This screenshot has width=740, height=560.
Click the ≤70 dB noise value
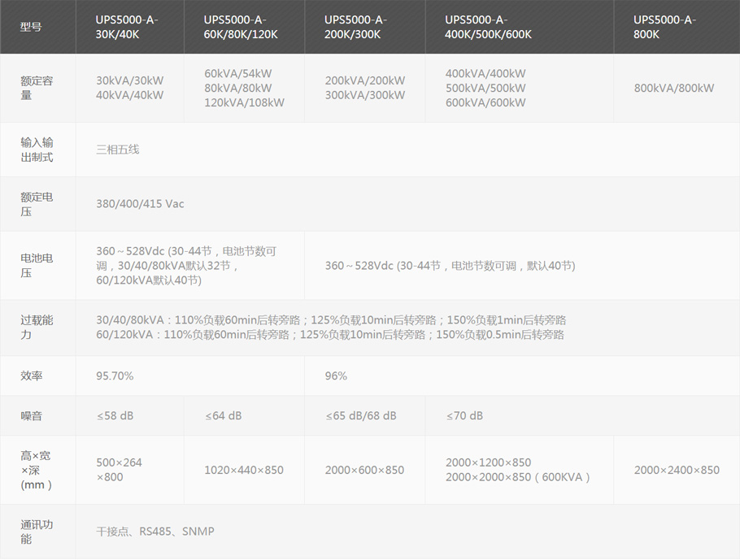[x=464, y=415]
